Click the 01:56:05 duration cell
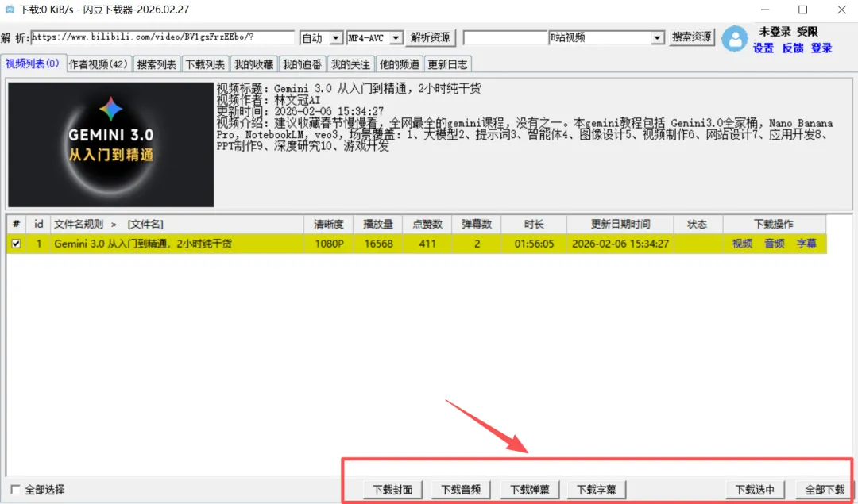Image resolution: width=858 pixels, height=504 pixels. click(x=534, y=244)
